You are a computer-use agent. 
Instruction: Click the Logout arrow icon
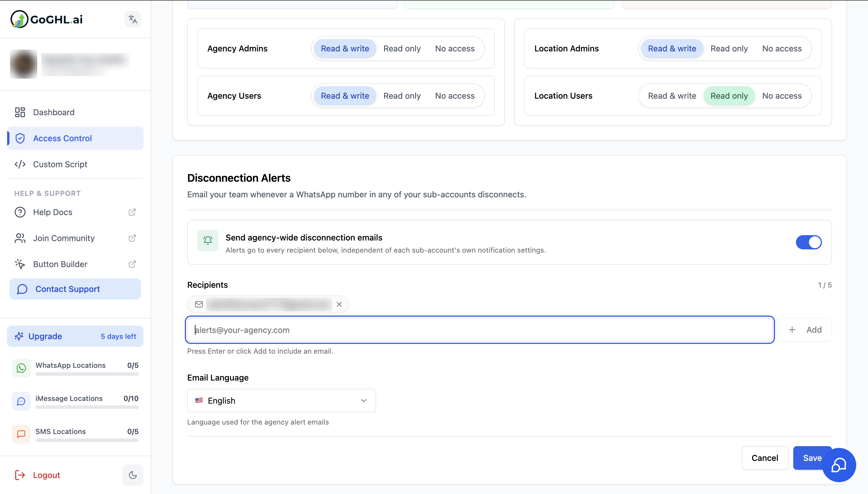click(20, 475)
